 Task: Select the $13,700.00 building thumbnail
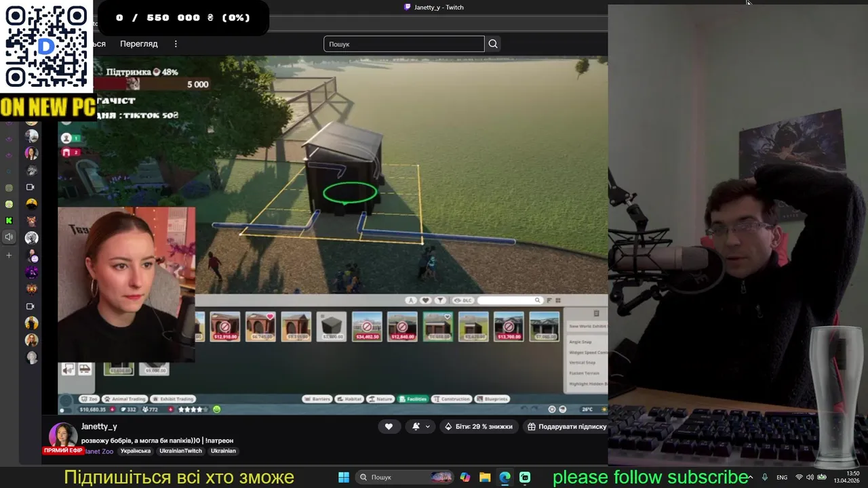(509, 326)
